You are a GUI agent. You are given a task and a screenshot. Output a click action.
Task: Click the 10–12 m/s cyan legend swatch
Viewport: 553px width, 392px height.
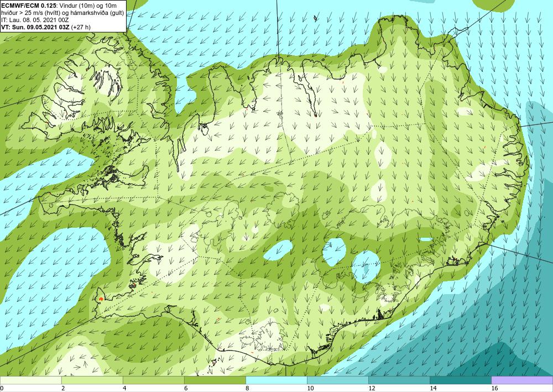tap(337, 380)
